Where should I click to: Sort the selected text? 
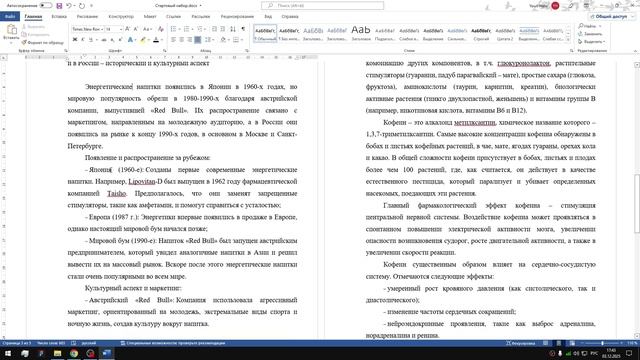(233, 29)
